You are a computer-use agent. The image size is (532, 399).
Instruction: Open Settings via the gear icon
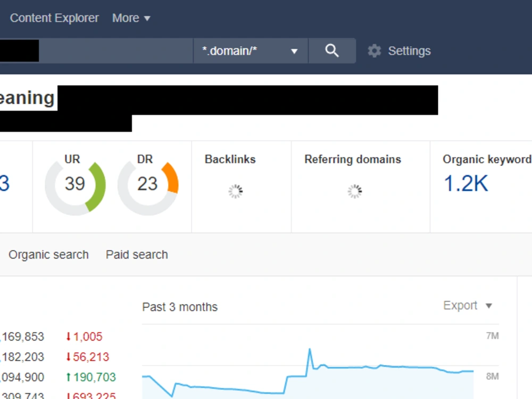coord(374,51)
